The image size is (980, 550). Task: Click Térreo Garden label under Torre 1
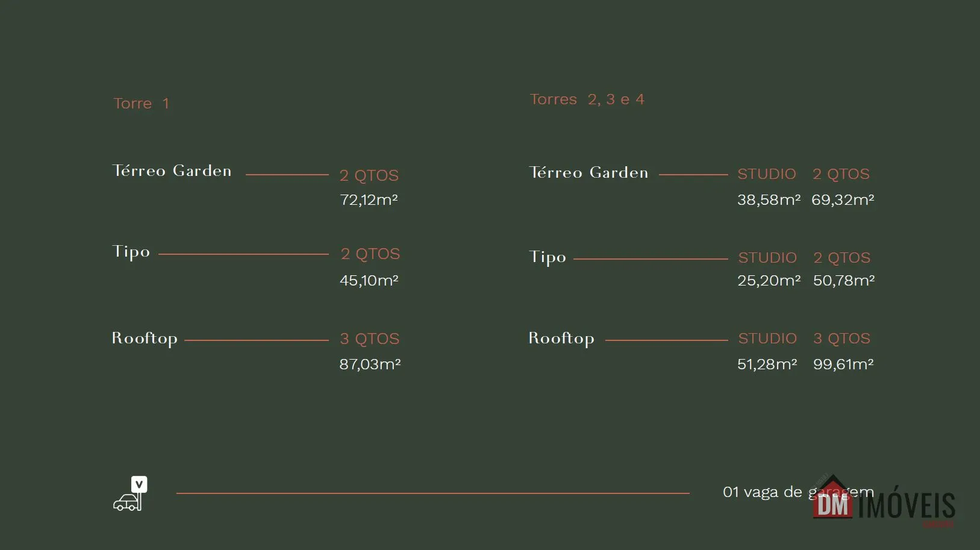(172, 170)
